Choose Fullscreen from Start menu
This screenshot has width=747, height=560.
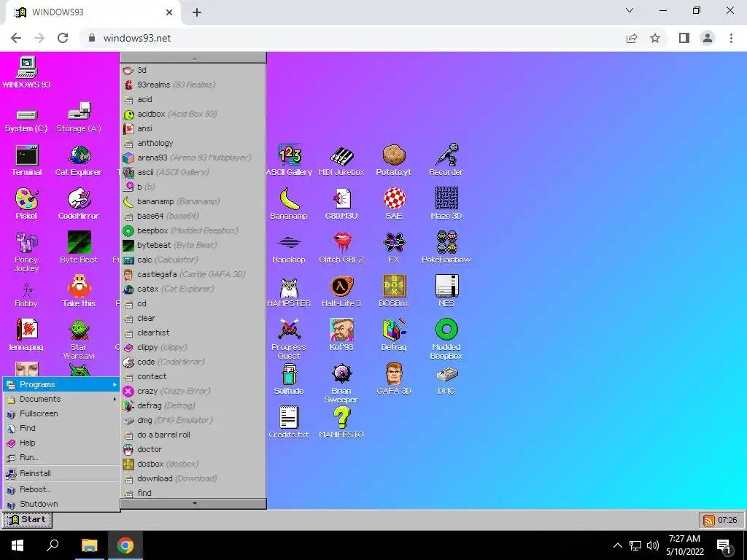61,414
